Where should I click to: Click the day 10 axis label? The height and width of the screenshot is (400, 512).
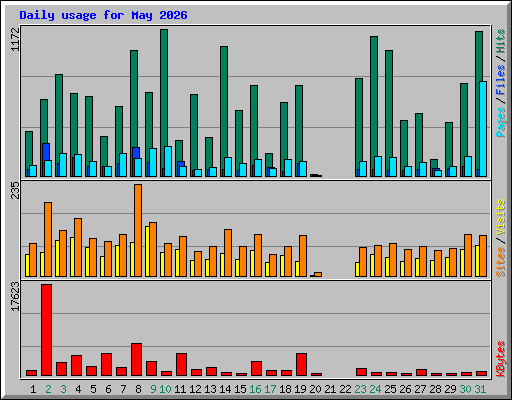click(x=165, y=389)
